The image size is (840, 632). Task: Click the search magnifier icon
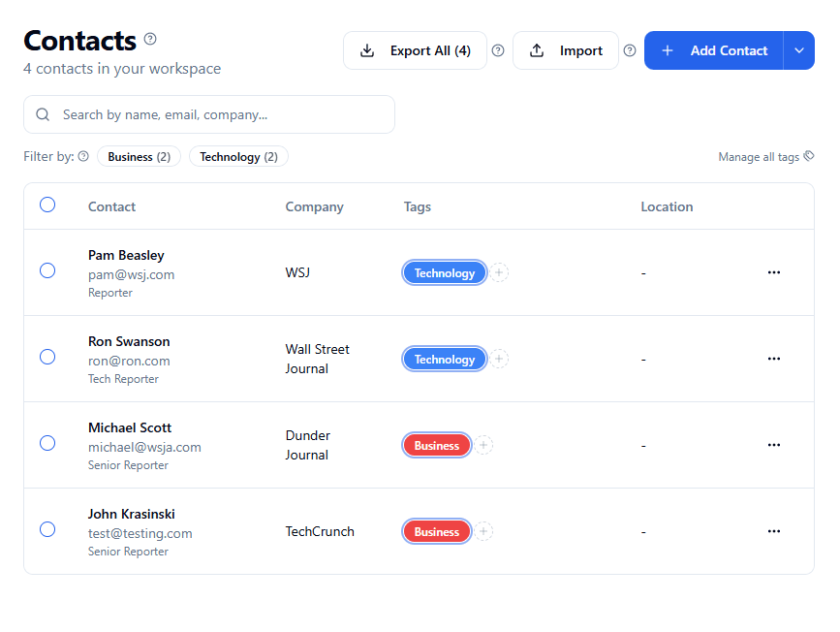[x=43, y=113]
